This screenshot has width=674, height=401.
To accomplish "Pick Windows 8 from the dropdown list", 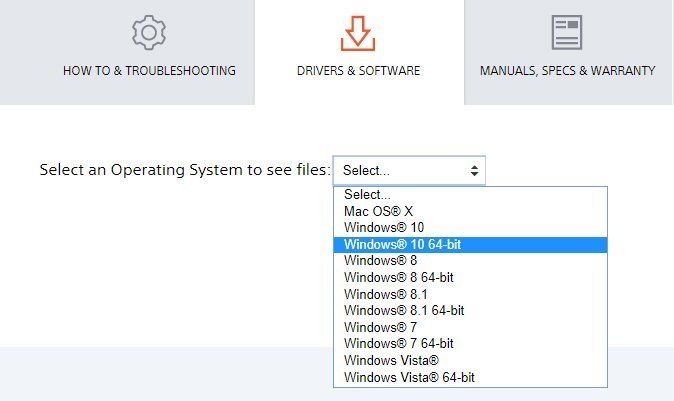I will coord(470,261).
